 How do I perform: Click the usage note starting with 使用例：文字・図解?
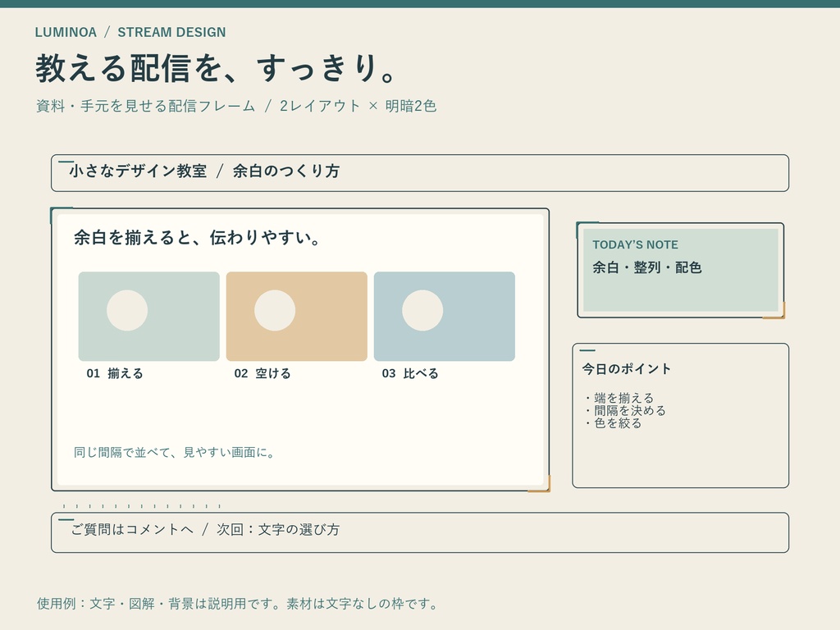(x=238, y=604)
